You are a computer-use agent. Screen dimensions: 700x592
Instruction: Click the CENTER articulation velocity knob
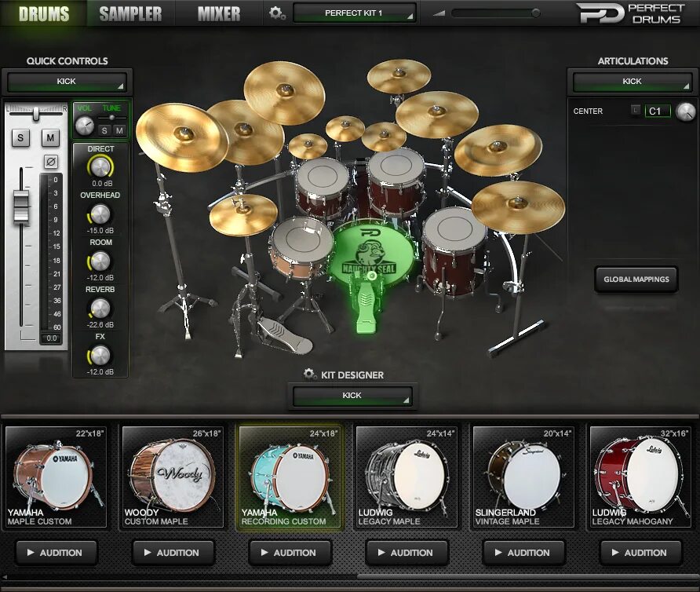point(685,111)
